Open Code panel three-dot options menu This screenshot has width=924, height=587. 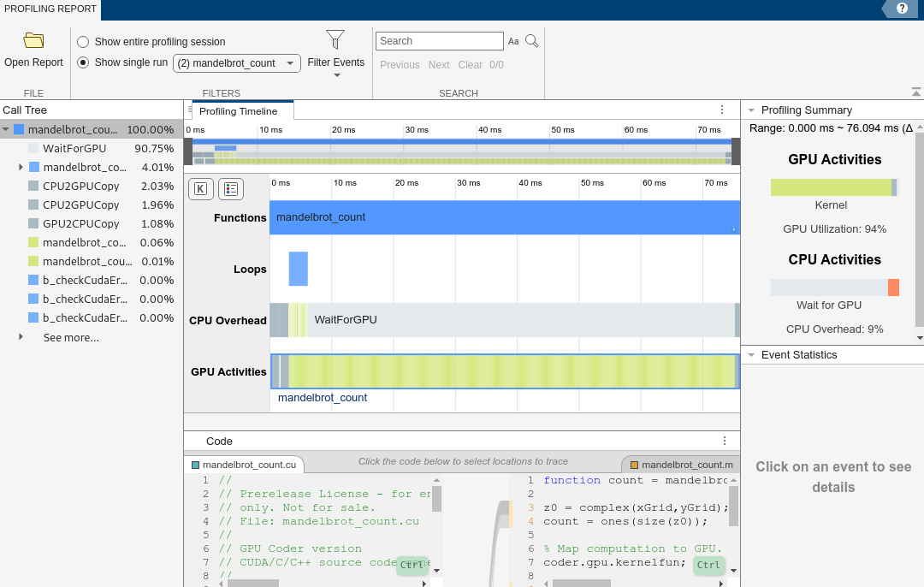(725, 442)
